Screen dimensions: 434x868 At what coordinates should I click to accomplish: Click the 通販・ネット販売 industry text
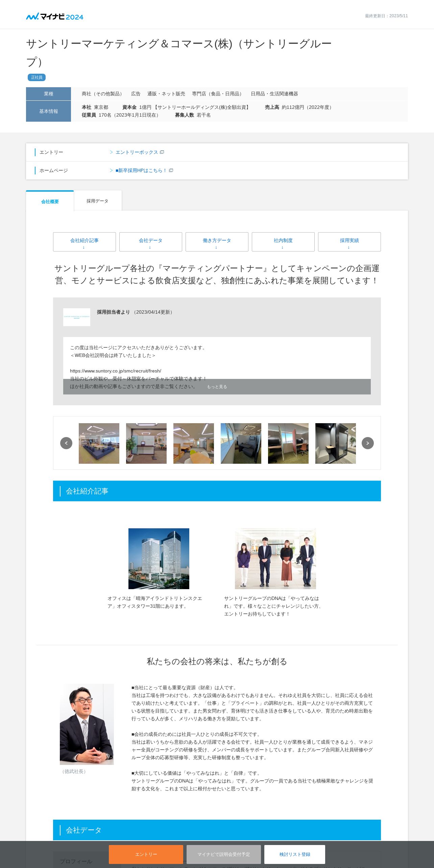166,94
